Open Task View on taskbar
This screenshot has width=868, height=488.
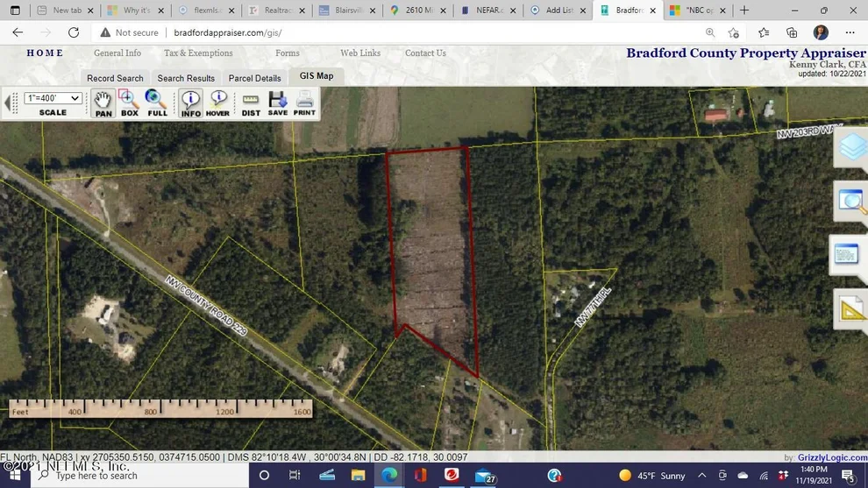295,475
